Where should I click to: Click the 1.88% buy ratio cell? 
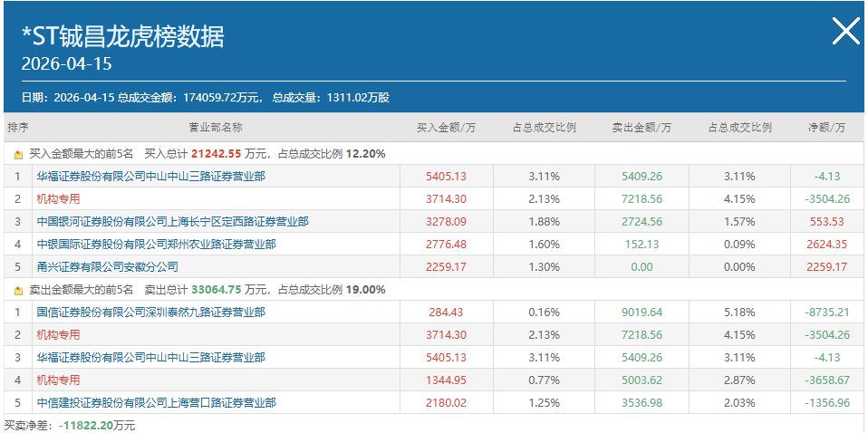point(545,222)
